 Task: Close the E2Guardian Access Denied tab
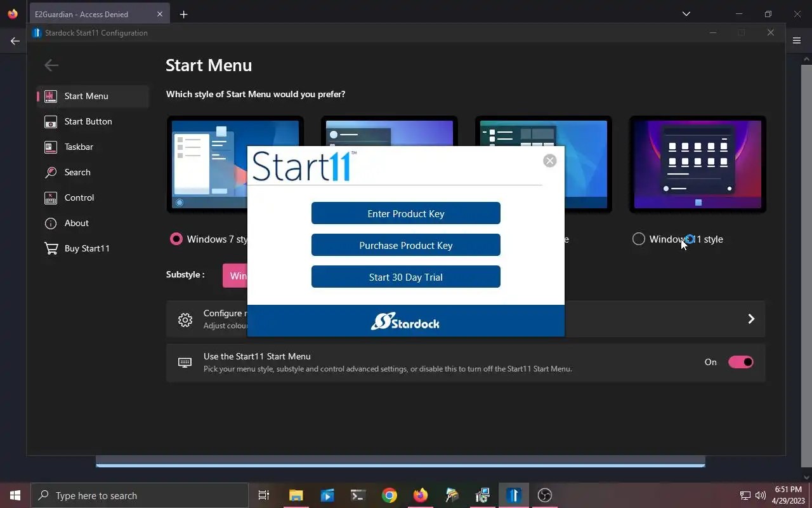160,14
